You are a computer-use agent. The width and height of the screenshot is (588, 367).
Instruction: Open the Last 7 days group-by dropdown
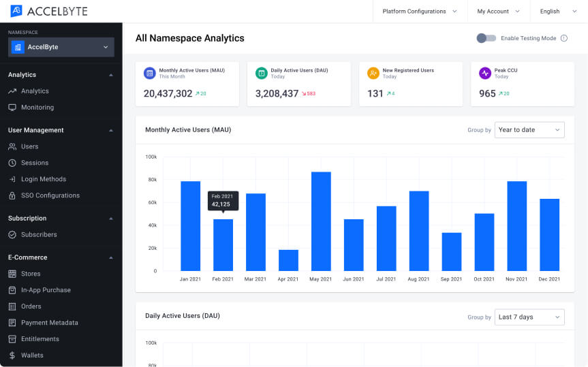529,317
